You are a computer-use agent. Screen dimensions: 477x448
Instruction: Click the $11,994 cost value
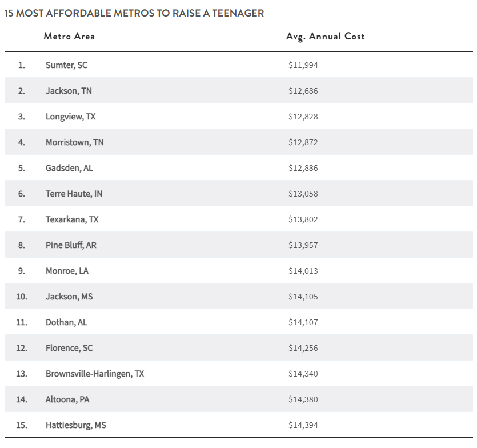(x=303, y=65)
